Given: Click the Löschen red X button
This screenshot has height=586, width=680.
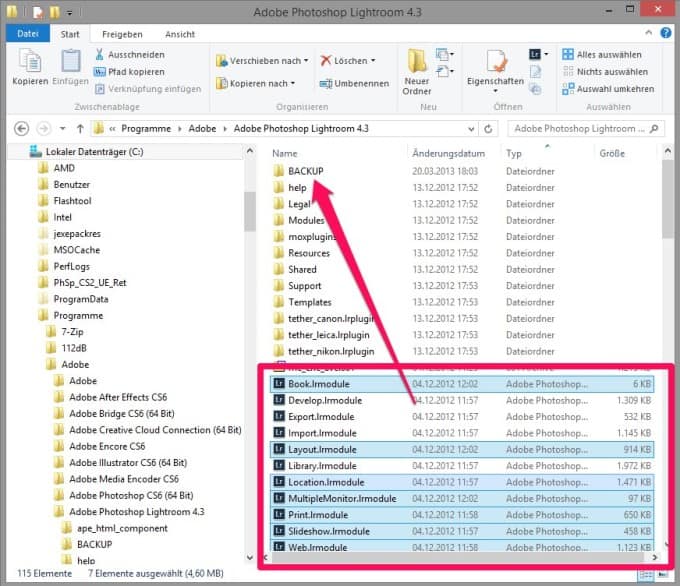Looking at the screenshot, I should 348,61.
